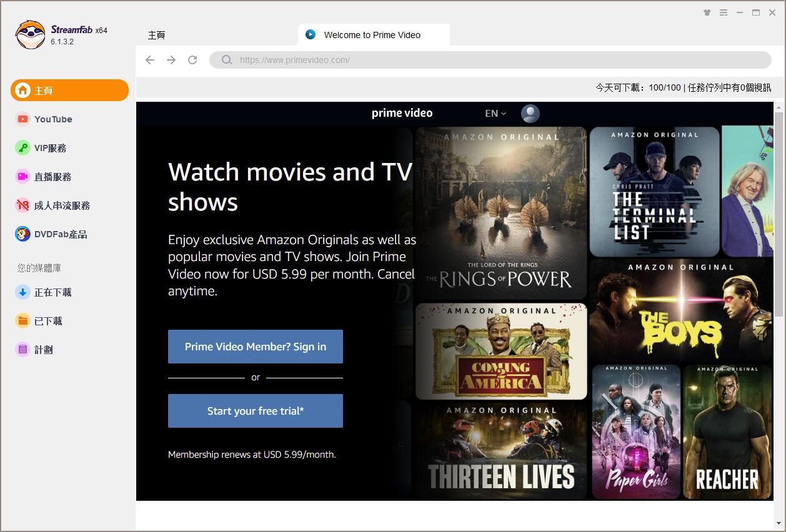Reload the page with refresh icon
Viewport: 786px width, 532px height.
pos(192,60)
